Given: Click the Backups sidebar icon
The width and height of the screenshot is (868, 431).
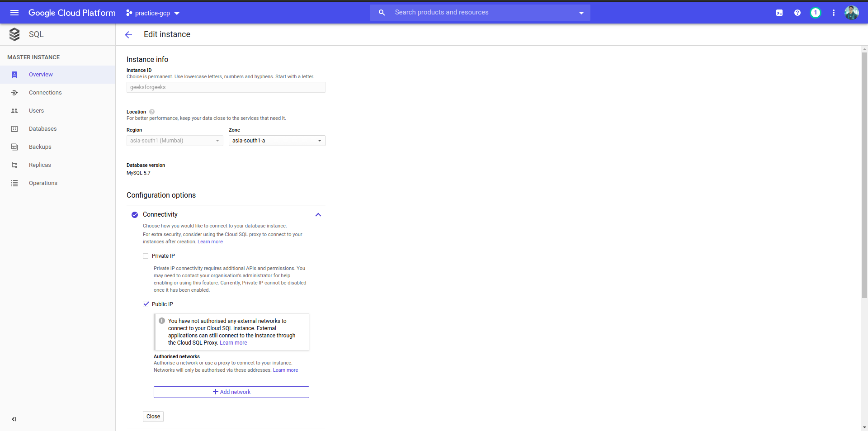Looking at the screenshot, I should point(14,147).
